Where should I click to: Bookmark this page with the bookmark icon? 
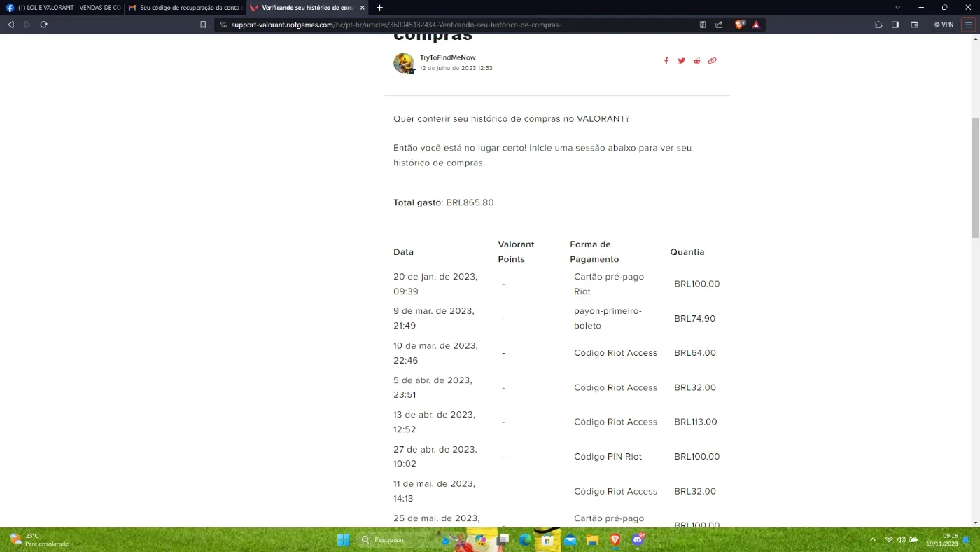203,25
